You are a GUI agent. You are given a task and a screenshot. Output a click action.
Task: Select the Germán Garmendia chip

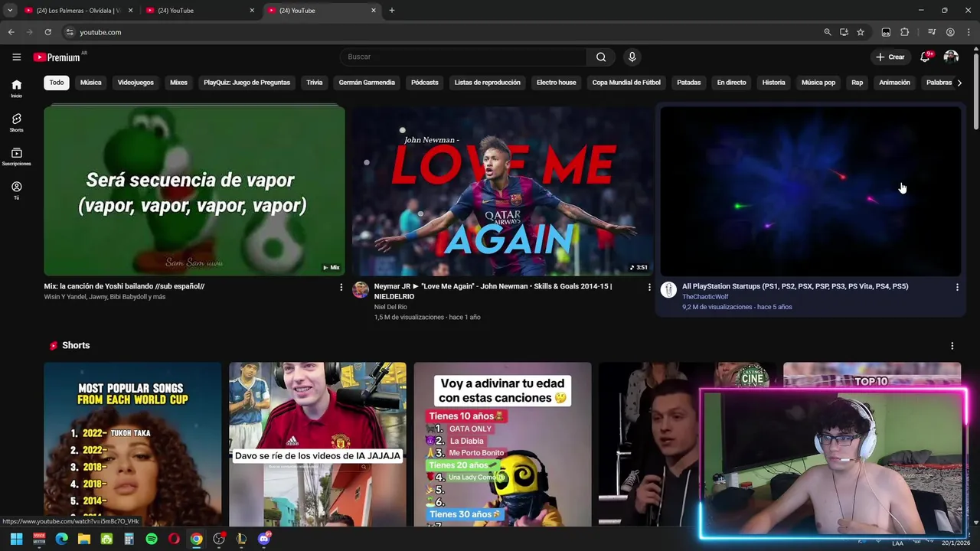[x=367, y=83]
